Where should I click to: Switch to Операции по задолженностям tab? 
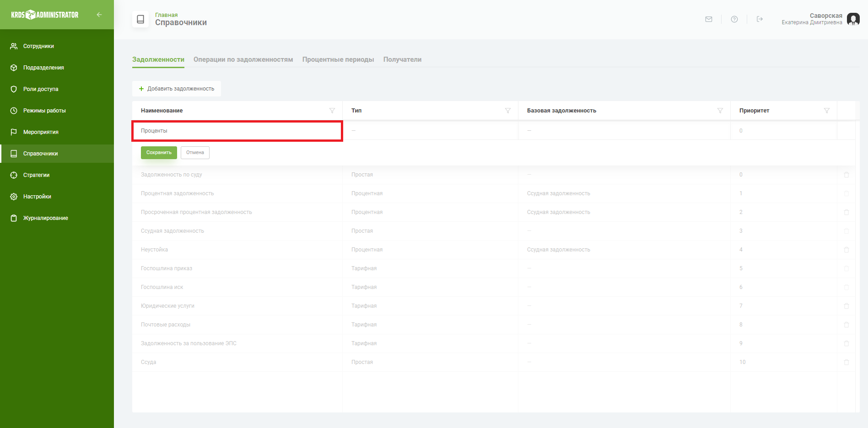click(x=243, y=59)
